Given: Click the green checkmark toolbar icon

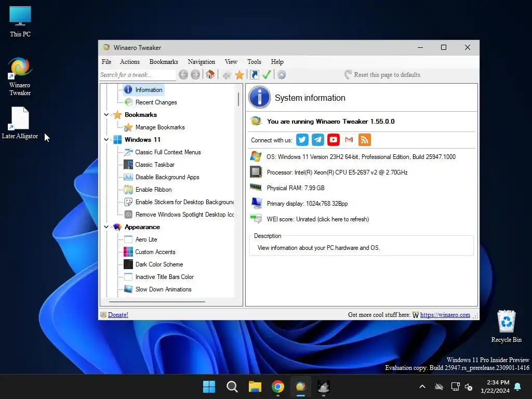Looking at the screenshot, I should tap(267, 75).
